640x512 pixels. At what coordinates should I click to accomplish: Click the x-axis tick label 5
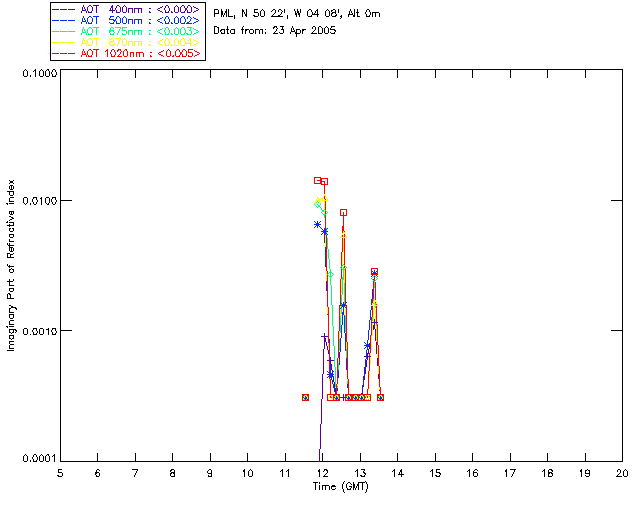point(60,473)
